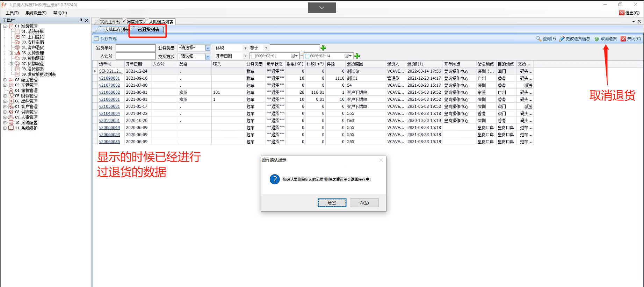Click the 发货单号 input field
The height and width of the screenshot is (287, 644).
click(136, 48)
